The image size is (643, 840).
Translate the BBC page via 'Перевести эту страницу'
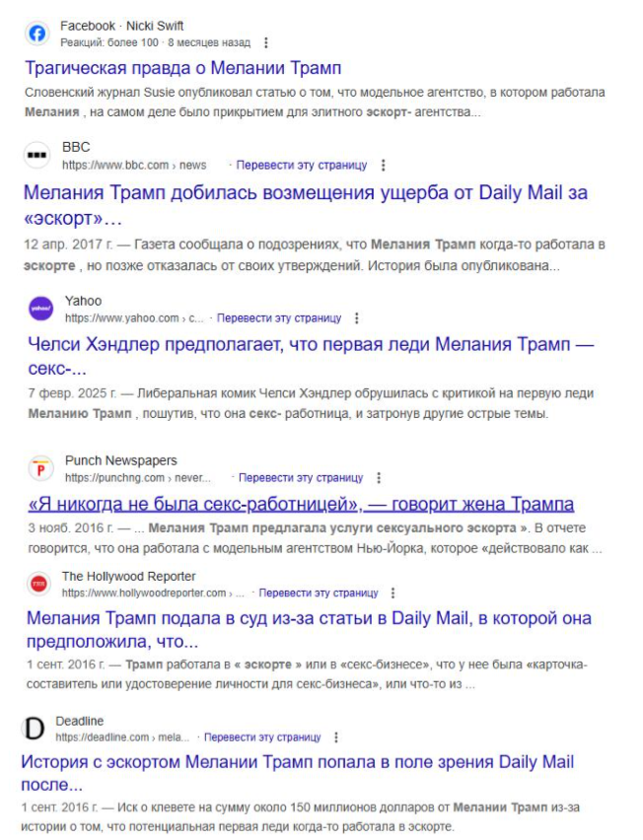[x=302, y=165]
